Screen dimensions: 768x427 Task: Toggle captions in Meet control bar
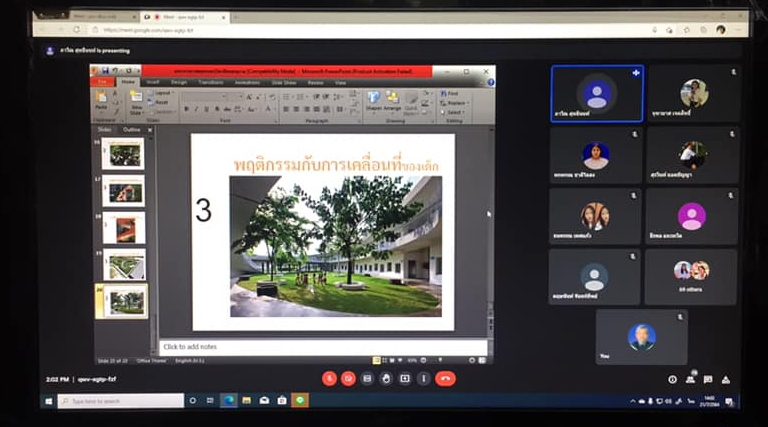pyautogui.click(x=367, y=379)
